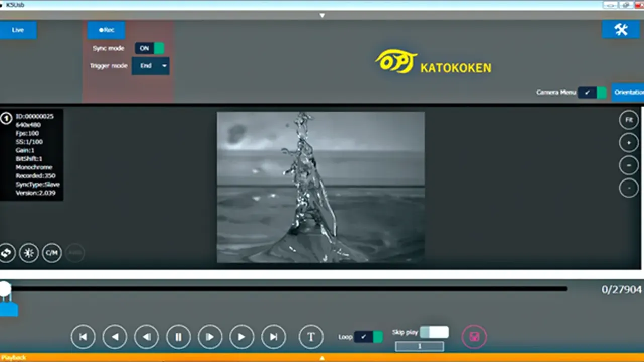Screen dimensions: 644x362
Task: Step forward one frame
Action: [210, 337]
